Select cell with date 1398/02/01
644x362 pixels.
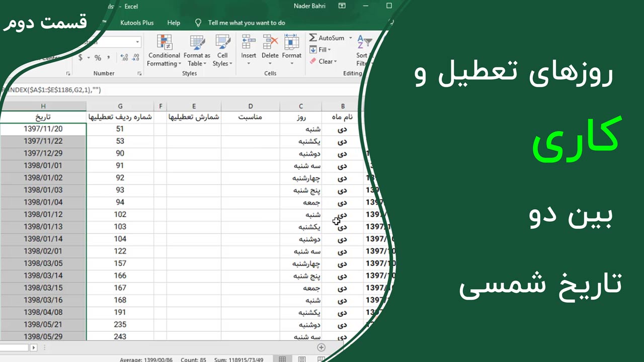43,251
